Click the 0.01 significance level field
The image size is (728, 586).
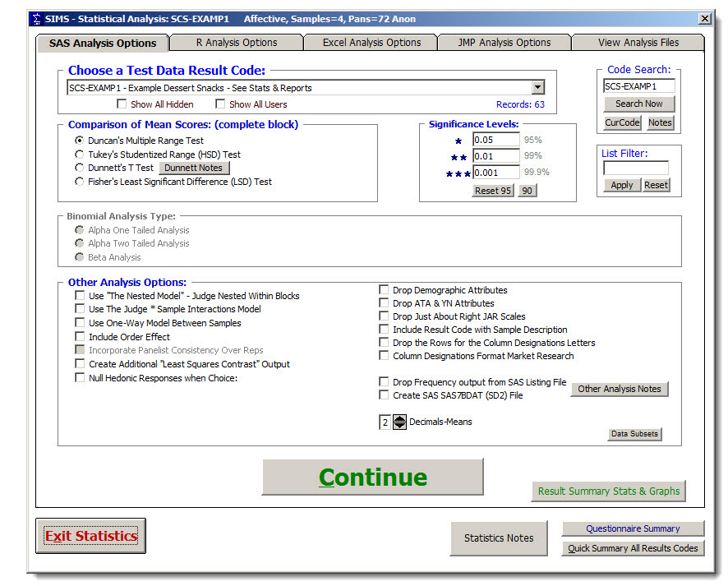(495, 156)
